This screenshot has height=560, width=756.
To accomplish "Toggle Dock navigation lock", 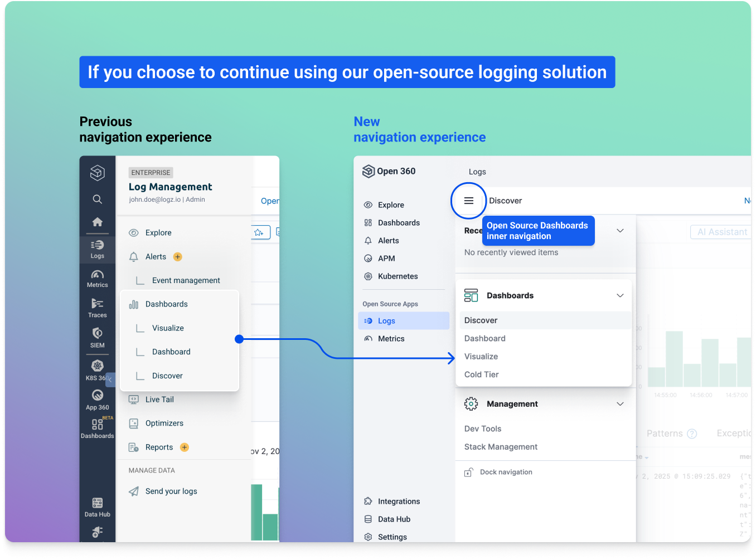I will click(x=469, y=473).
